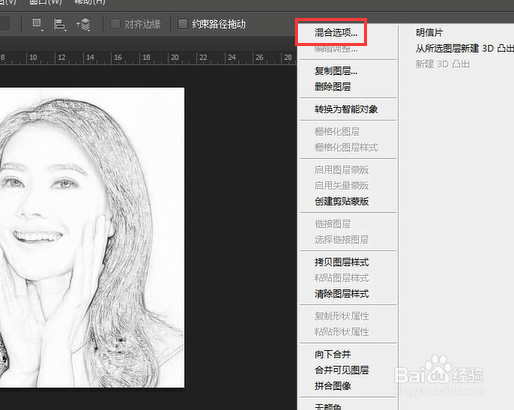Screen dimensions: 514x410
Task: Click 选择链接图层 menu entry
Action: [341, 240]
